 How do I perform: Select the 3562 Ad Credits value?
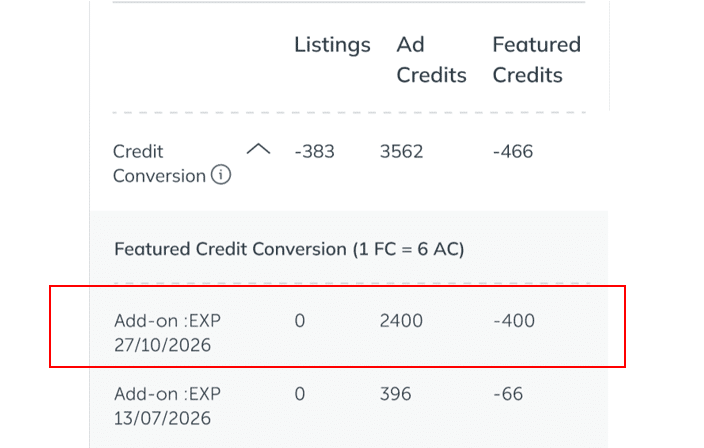pos(401,152)
